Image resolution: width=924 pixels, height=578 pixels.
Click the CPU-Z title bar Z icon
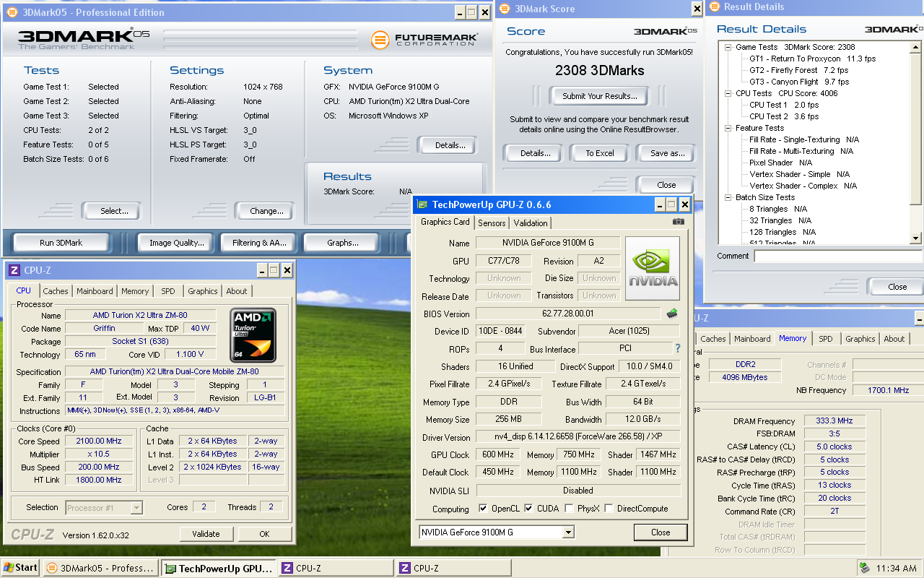tap(14, 270)
